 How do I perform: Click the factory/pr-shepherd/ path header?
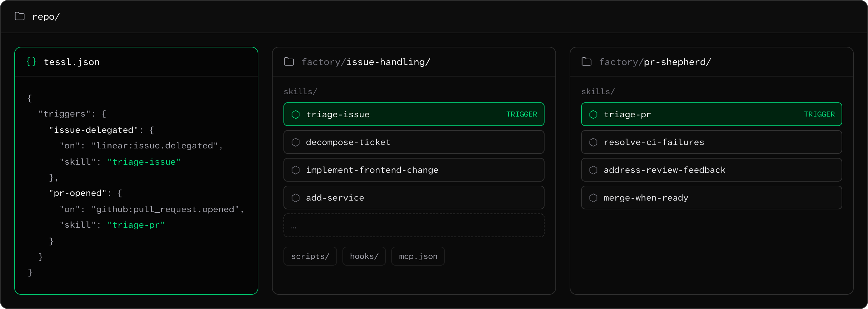(655, 62)
